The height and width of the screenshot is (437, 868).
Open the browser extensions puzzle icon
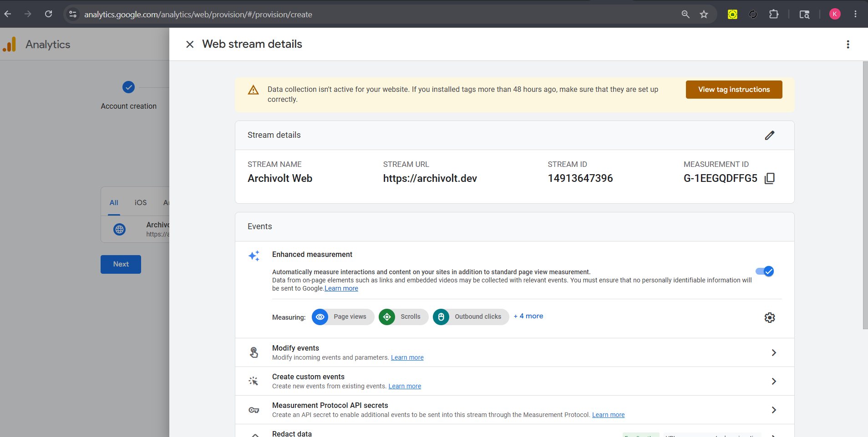coord(774,14)
